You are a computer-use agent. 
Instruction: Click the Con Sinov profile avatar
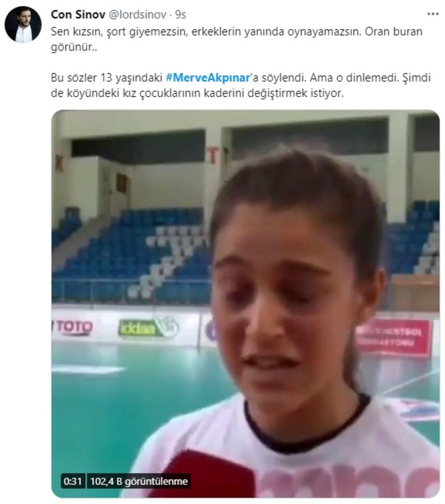23,24
